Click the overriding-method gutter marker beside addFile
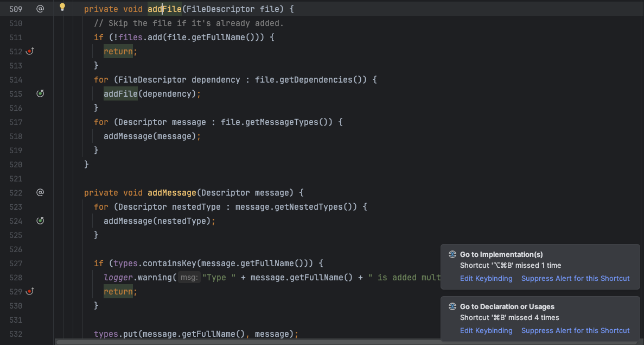 pos(40,8)
